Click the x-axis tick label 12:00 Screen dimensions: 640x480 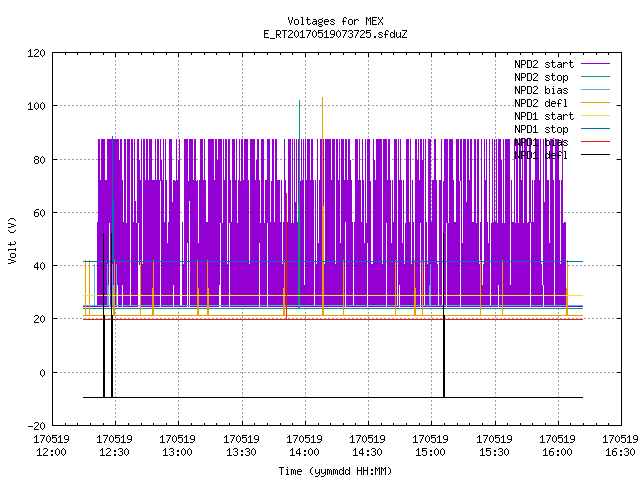click(51, 452)
